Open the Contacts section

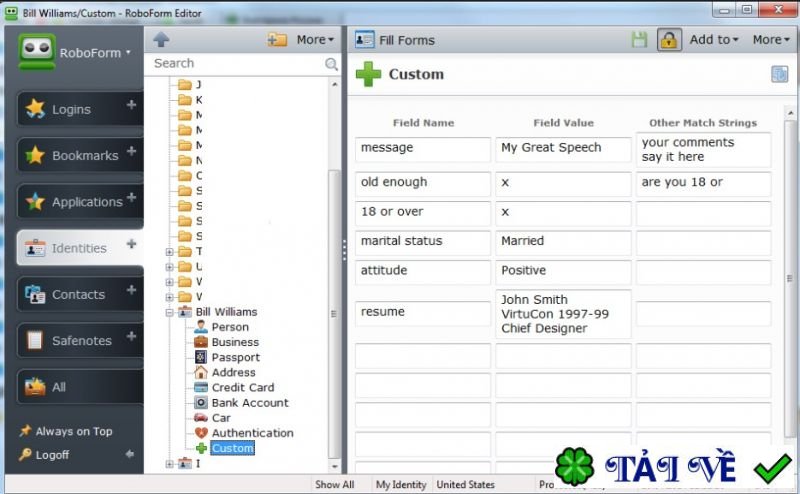80,294
